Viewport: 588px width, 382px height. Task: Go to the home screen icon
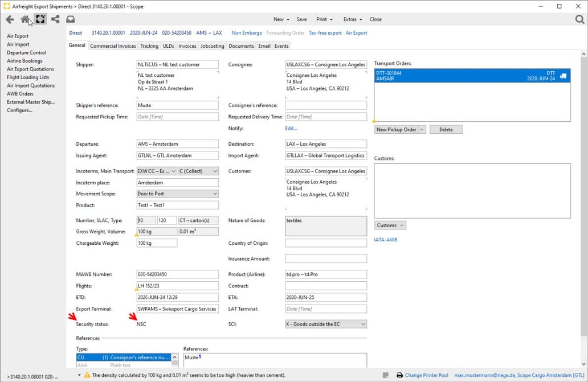(25, 19)
